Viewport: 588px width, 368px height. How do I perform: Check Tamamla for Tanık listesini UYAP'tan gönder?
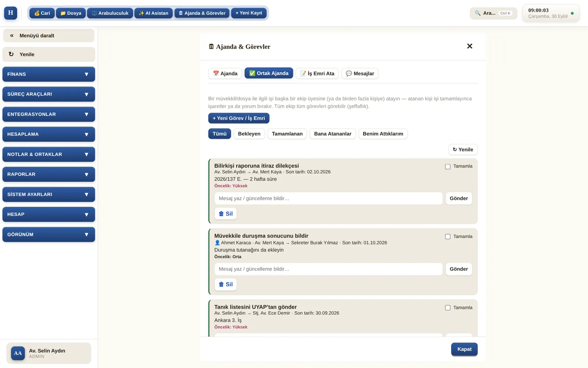point(448,308)
